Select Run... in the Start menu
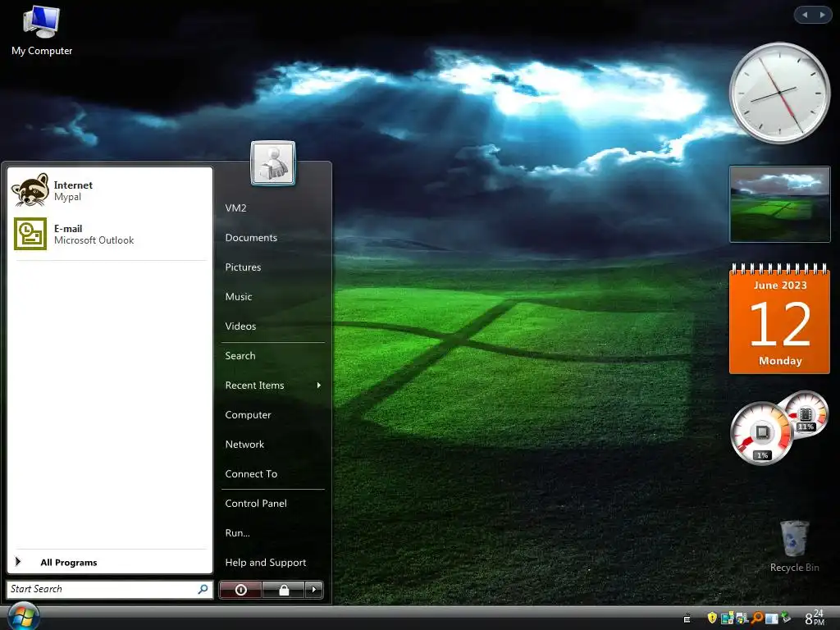Image resolution: width=840 pixels, height=630 pixels. [x=237, y=532]
